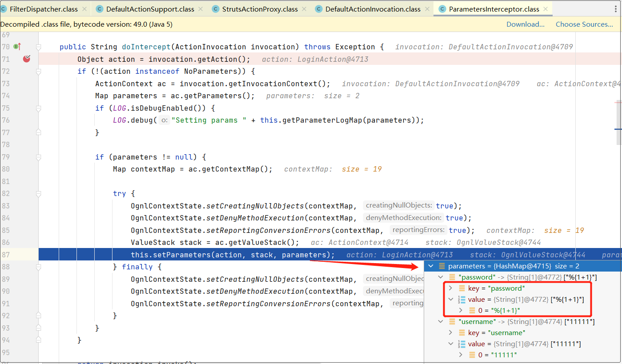Click the field icon beside key = "password"
Image resolution: width=622 pixels, height=364 pixels.
pyautogui.click(x=461, y=288)
